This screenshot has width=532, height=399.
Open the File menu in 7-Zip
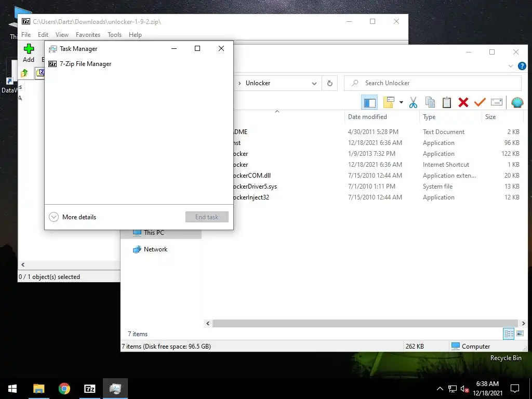[x=26, y=35]
